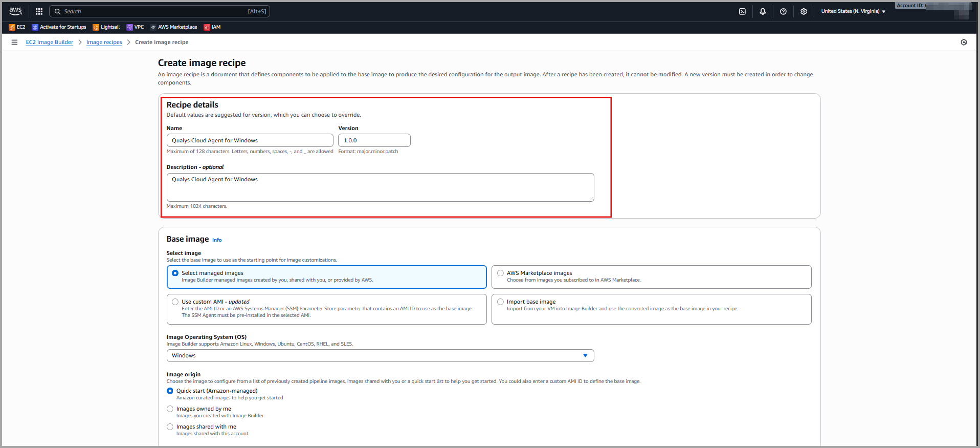Select the AWS Marketplace images option
The image size is (980, 448).
[500, 273]
